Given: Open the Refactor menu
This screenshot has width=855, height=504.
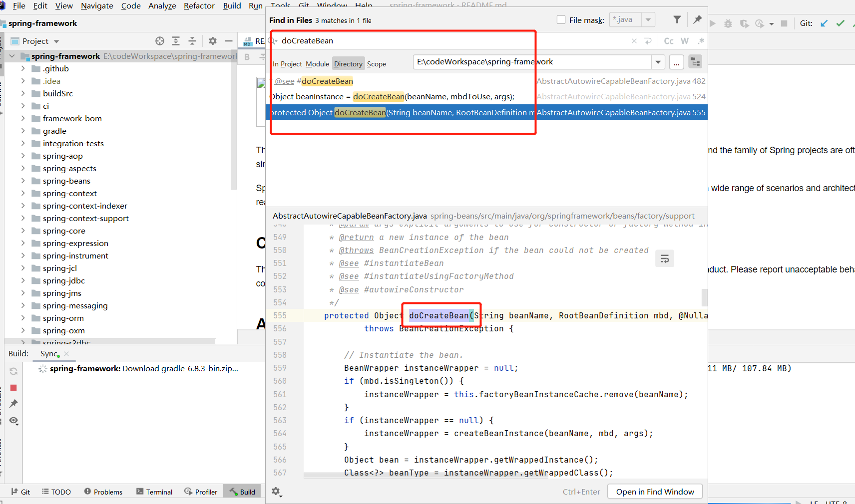Looking at the screenshot, I should coord(199,5).
